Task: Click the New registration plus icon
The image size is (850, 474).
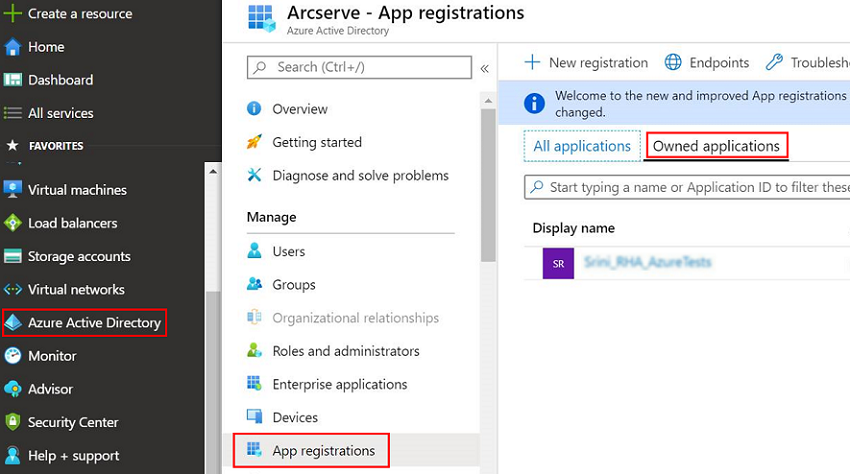Action: 532,62
